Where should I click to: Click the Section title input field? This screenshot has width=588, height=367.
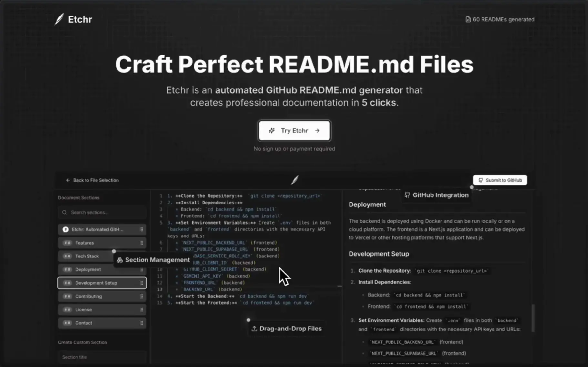102,357
